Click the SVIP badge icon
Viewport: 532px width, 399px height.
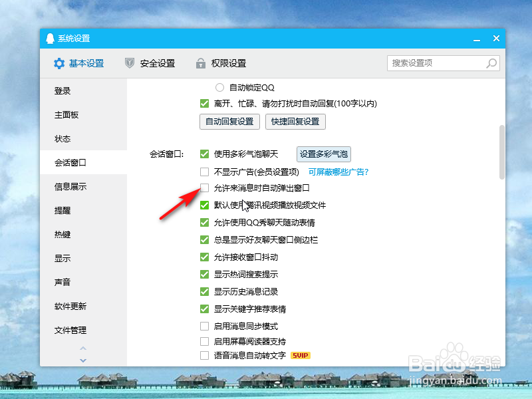click(x=301, y=355)
